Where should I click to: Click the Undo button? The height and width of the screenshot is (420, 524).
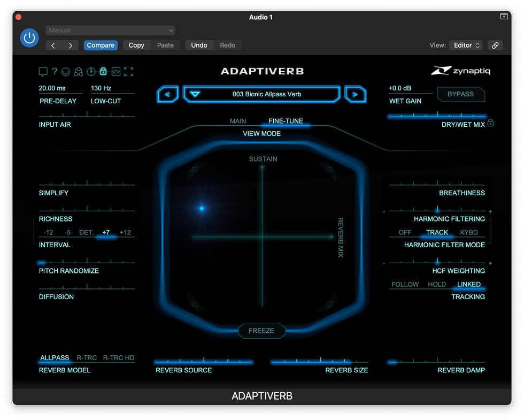tap(199, 45)
